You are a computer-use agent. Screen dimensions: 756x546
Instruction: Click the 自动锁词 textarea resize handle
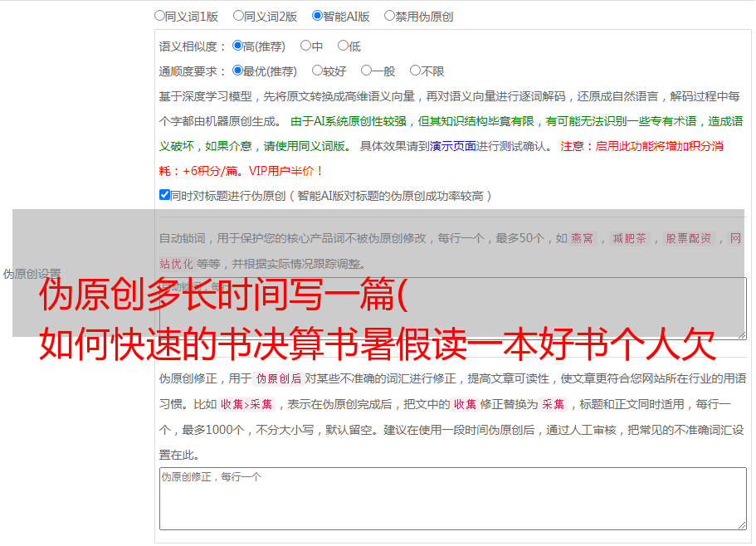point(742,334)
